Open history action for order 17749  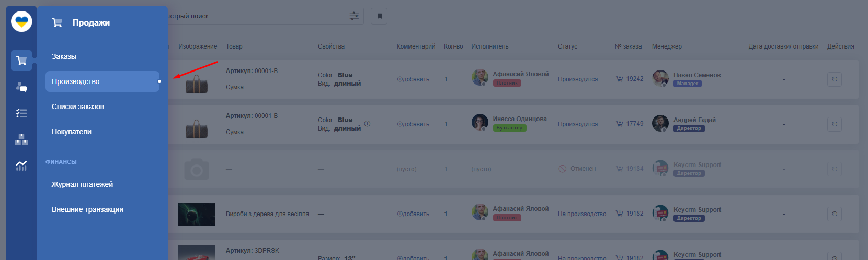point(835,124)
